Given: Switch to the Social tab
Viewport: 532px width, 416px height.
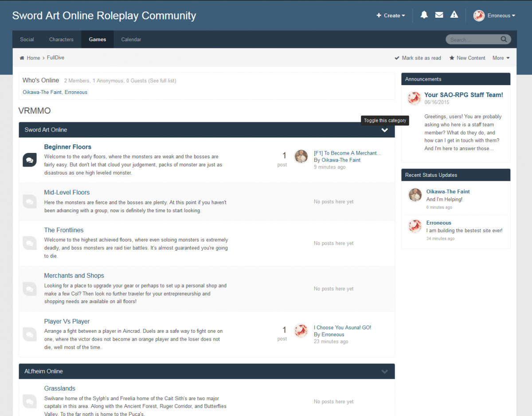Looking at the screenshot, I should (27, 39).
